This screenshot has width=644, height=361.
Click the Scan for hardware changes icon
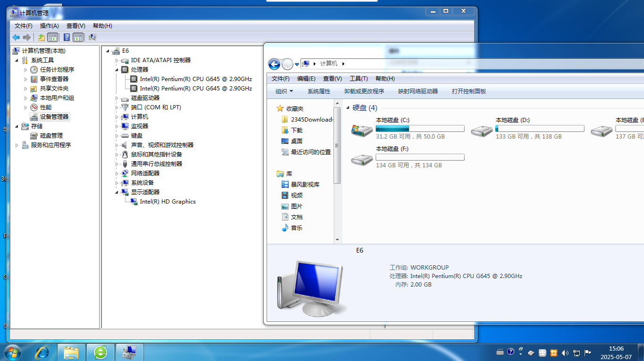point(92,37)
